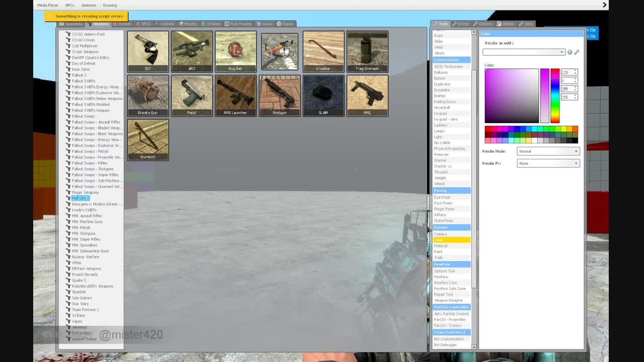The width and height of the screenshot is (644, 362).
Task: Switch to the Post Process tab
Action: [x=238, y=24]
